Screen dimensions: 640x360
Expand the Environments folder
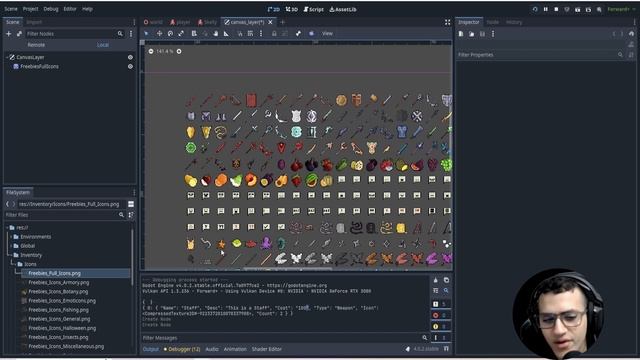(11, 237)
